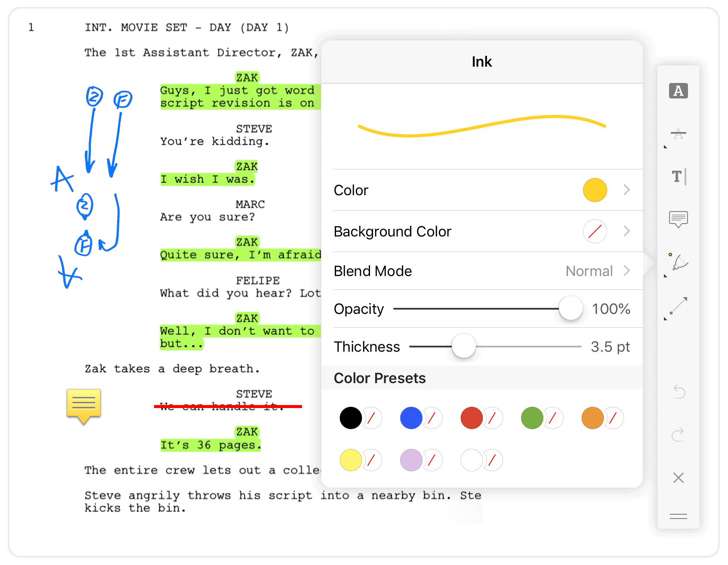This screenshot has width=728, height=565.
Task: Close the annotation toolbar
Action: click(x=679, y=478)
